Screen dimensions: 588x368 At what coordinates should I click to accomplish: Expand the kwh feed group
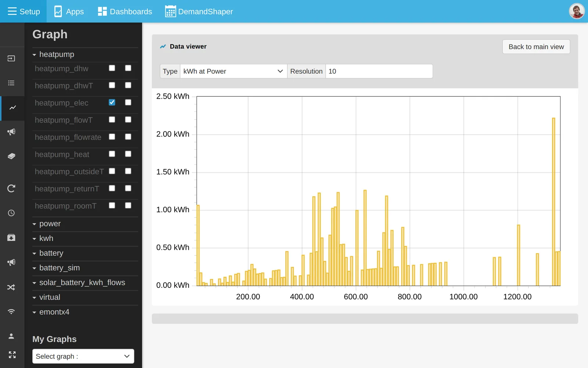tap(85, 238)
